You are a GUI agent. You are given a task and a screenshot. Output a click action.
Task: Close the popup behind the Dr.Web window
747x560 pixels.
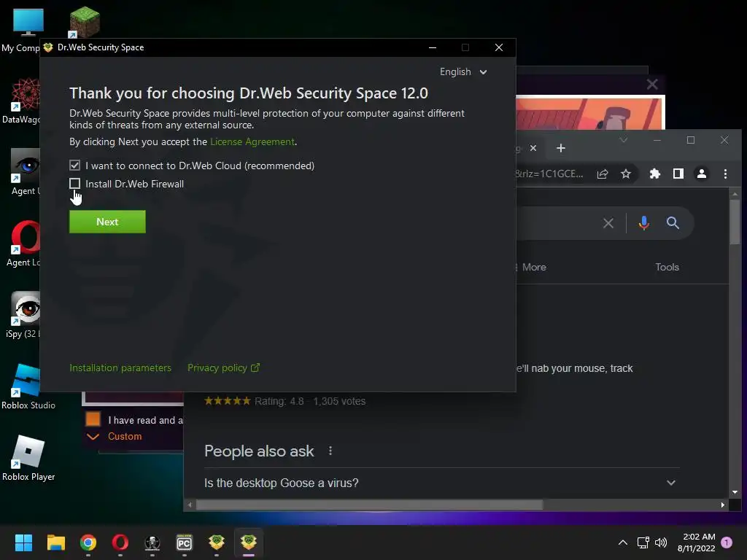(652, 85)
